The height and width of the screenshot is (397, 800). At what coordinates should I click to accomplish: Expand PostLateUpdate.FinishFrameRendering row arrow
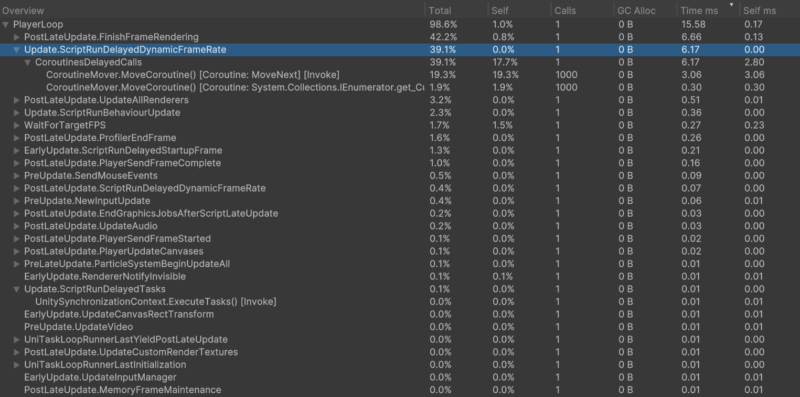[16, 37]
